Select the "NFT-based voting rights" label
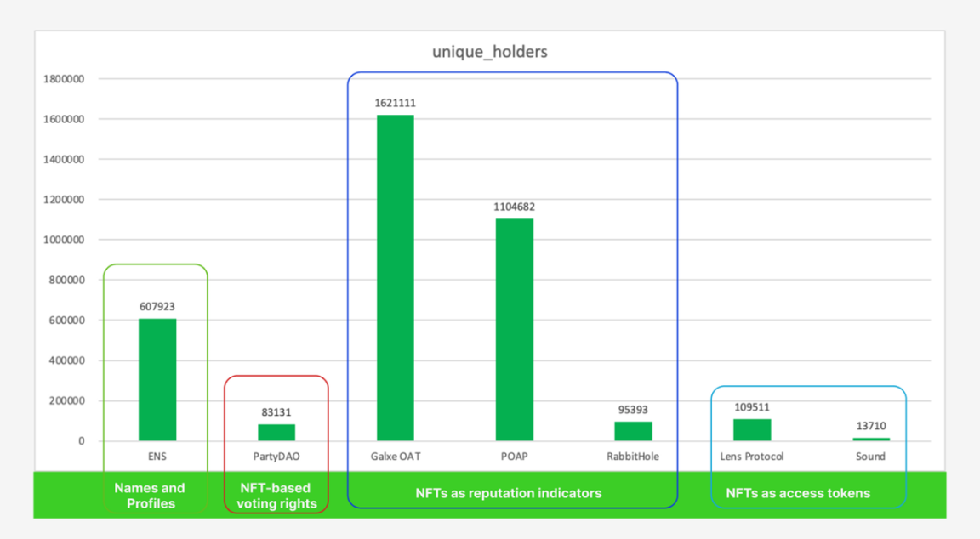980x539 pixels. [x=276, y=496]
